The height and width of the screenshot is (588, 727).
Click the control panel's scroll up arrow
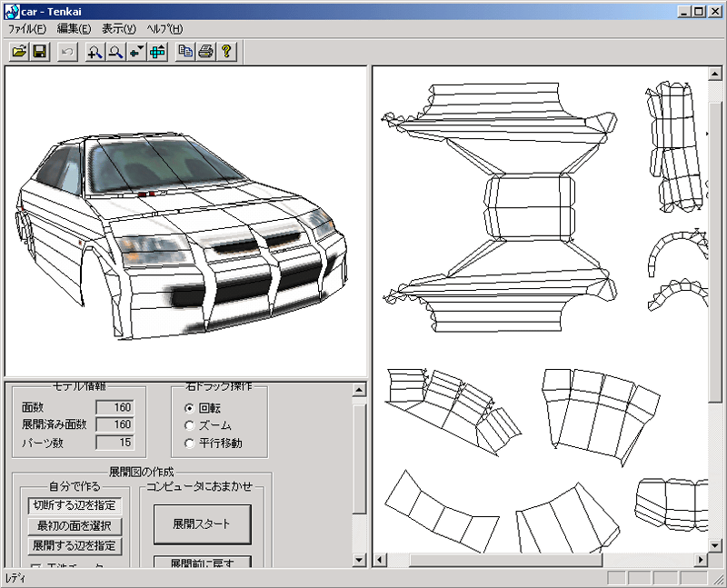[359, 390]
